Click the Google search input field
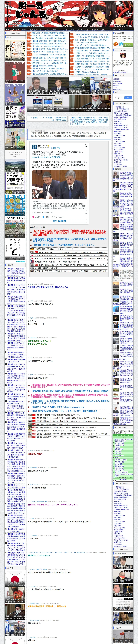This screenshot has height=644, width=138. pyautogui.click(x=118, y=98)
